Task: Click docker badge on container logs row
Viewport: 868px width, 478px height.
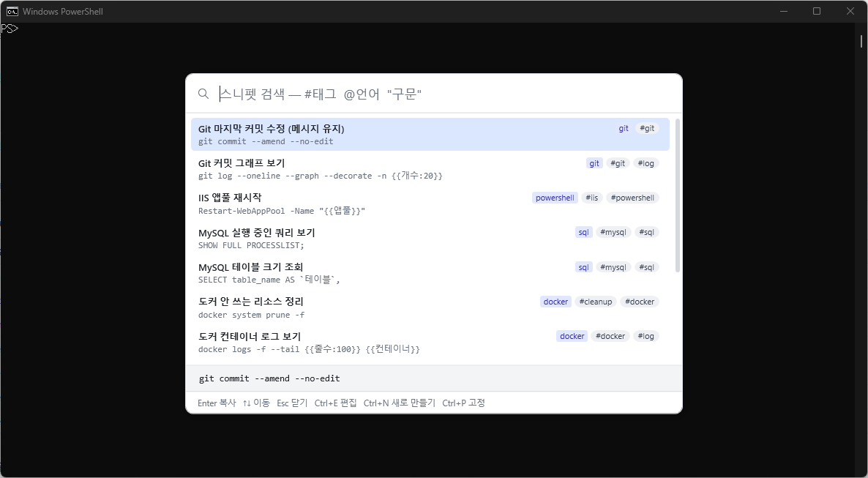Action: coord(572,336)
